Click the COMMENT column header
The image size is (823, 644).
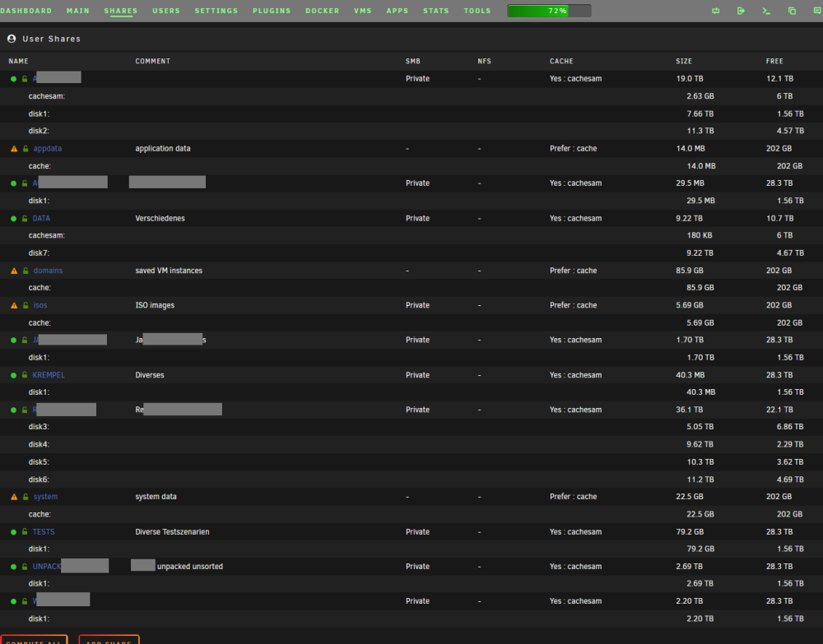coord(153,62)
